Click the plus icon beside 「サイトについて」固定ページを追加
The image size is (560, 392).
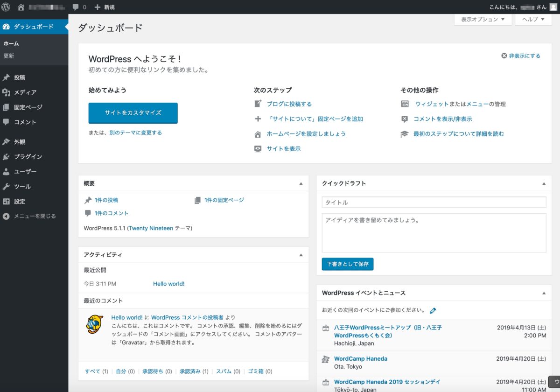[258, 119]
